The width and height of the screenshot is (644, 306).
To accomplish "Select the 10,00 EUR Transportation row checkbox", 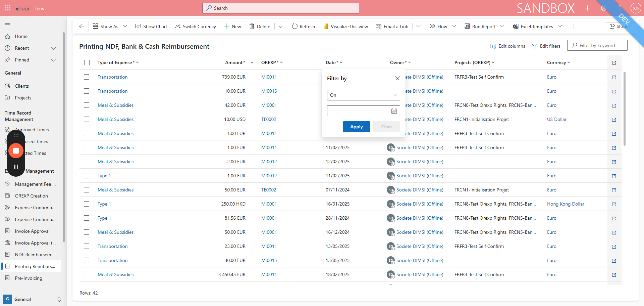I will point(87,91).
